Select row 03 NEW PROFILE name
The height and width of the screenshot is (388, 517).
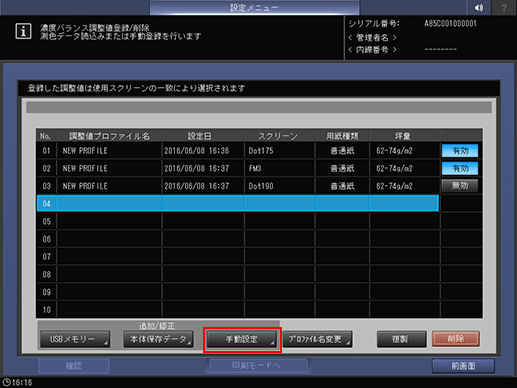point(85,186)
